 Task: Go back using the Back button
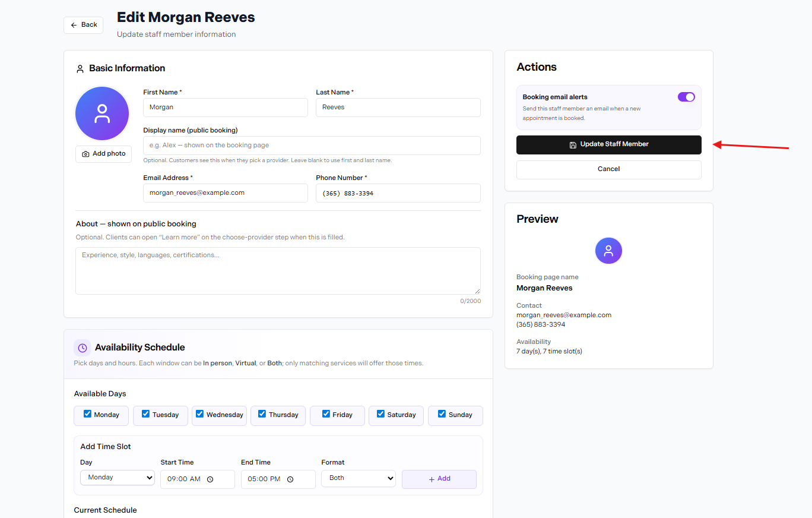click(x=83, y=25)
